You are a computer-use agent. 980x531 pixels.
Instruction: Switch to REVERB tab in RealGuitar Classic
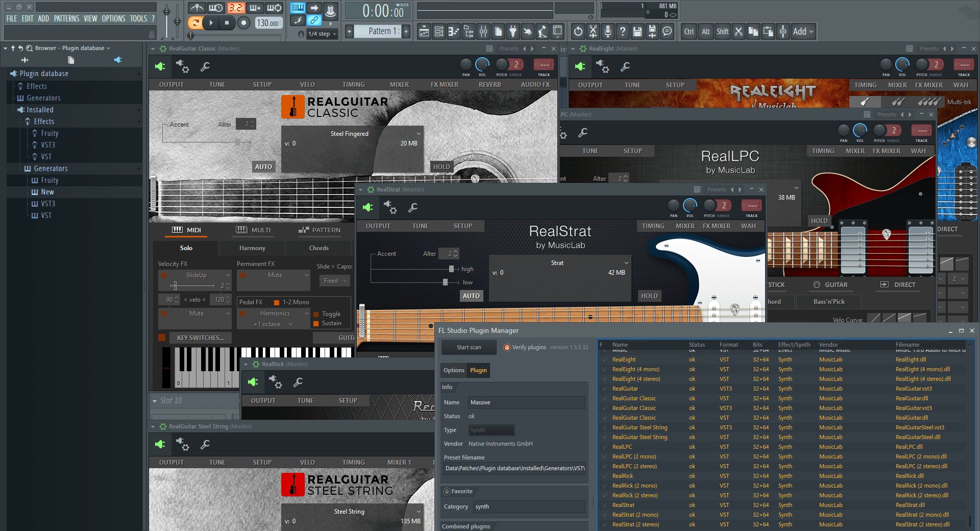tap(489, 85)
